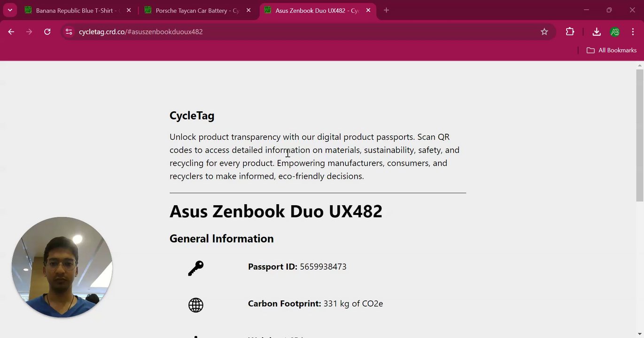Bookmark this page with the star icon

point(544,32)
